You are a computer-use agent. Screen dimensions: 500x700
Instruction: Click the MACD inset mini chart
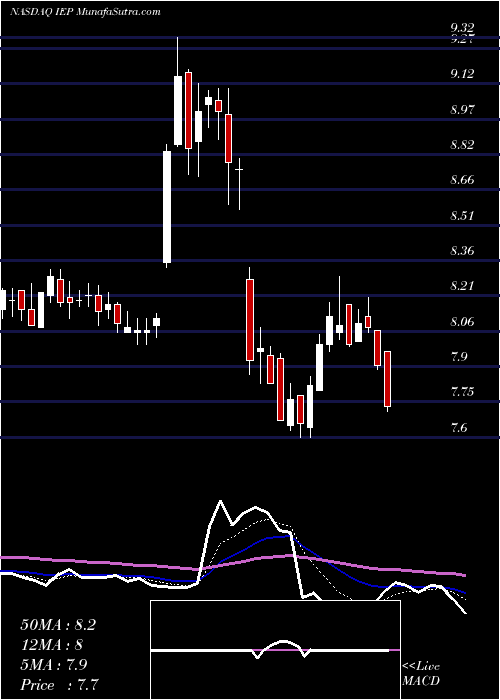pos(275,650)
